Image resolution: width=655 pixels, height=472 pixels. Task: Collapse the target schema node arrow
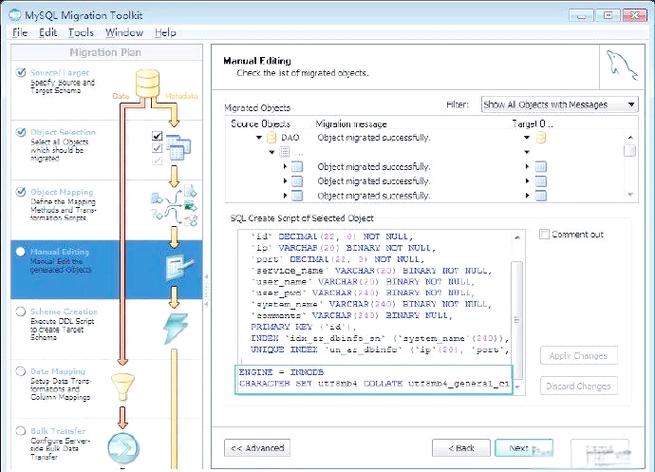[527, 137]
